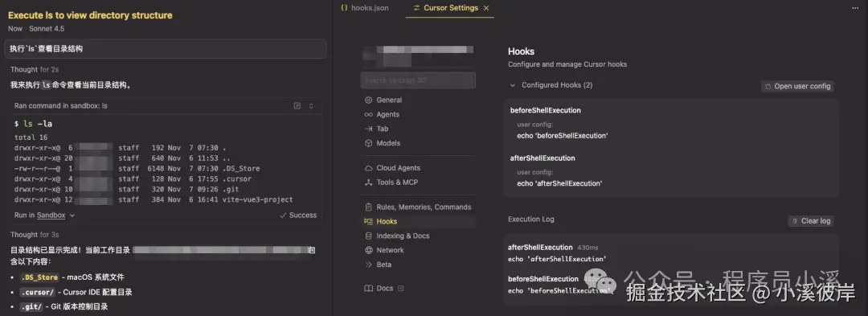Click the Models cube icon
The image size is (868, 316).
pyautogui.click(x=368, y=143)
